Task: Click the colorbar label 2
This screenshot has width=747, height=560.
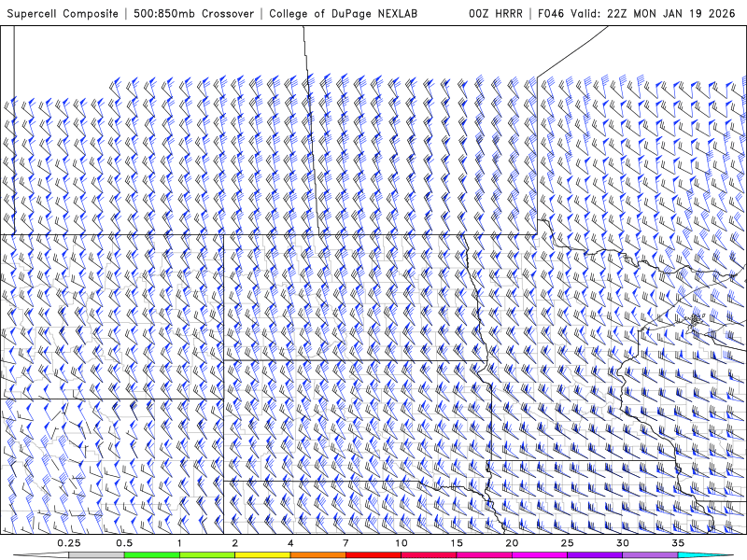Action: click(x=235, y=543)
